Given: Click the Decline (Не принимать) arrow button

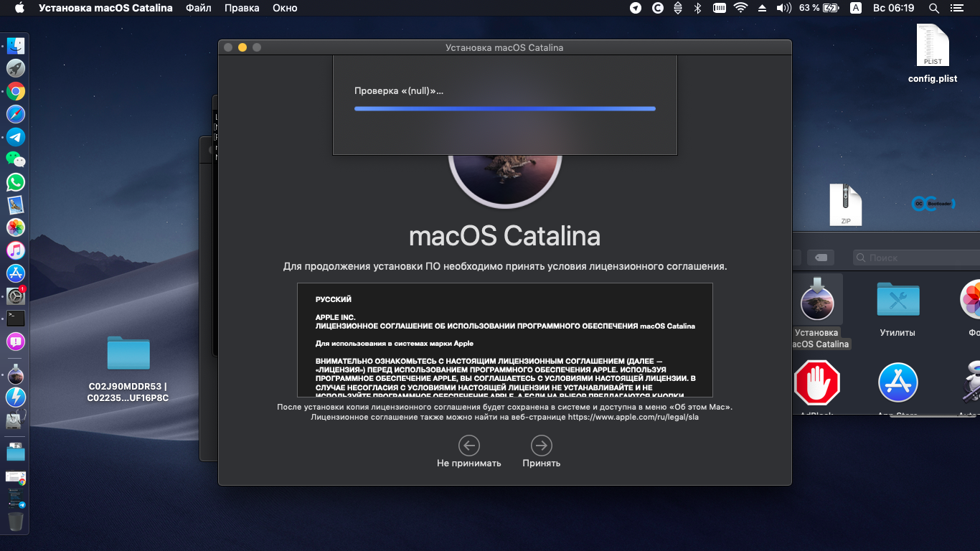Looking at the screenshot, I should (468, 446).
